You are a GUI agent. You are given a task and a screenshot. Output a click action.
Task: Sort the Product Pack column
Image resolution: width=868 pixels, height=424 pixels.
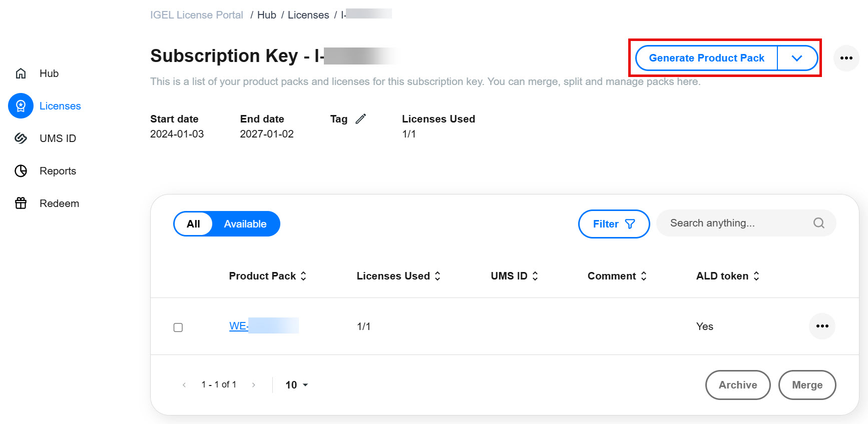303,275
